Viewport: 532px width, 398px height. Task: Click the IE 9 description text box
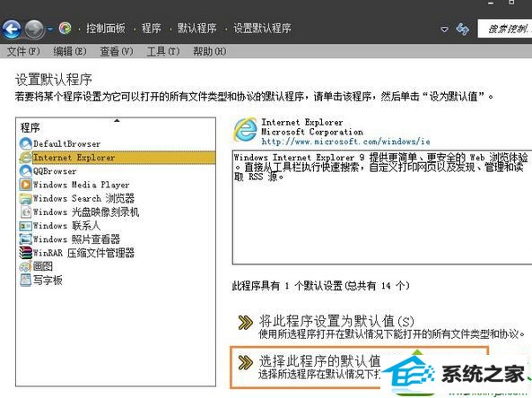click(x=382, y=207)
